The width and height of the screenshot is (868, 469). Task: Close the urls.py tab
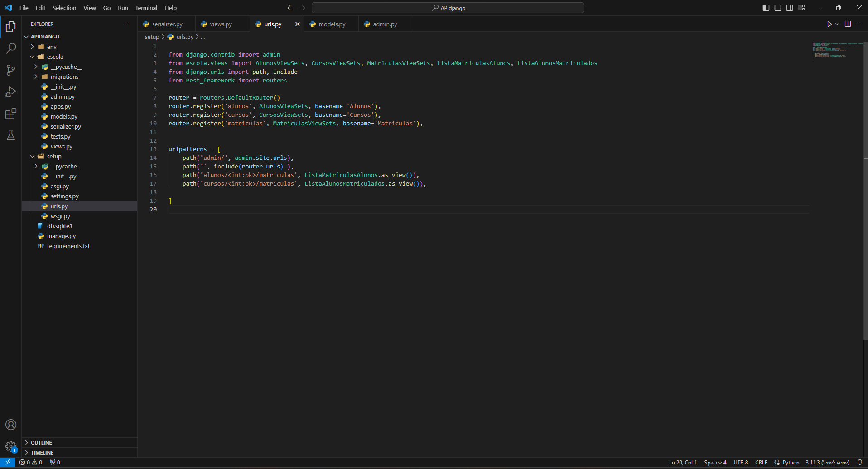coord(298,24)
